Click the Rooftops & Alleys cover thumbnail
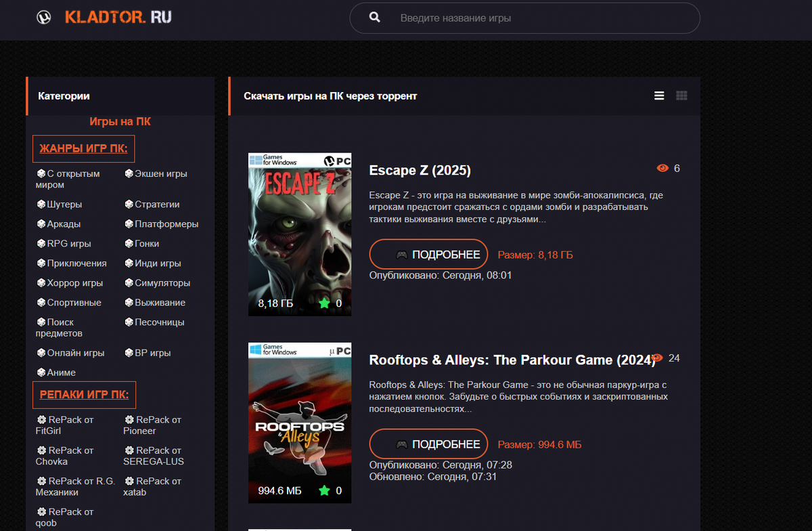Viewport: 812px width, 531px height. 300,423
